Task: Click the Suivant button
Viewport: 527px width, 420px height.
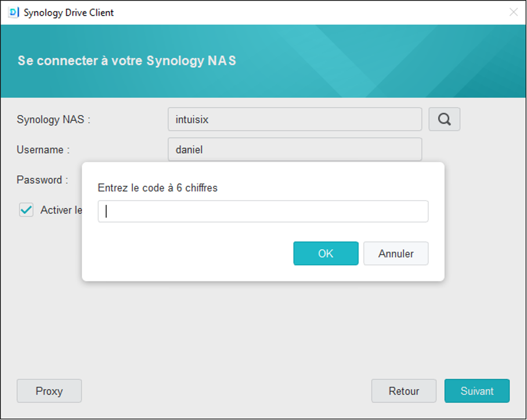Action: (x=477, y=391)
